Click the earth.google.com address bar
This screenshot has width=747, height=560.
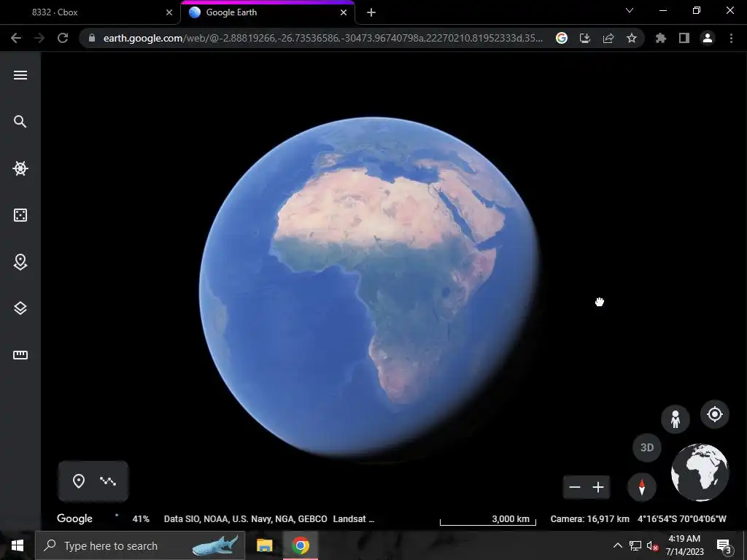click(x=322, y=38)
